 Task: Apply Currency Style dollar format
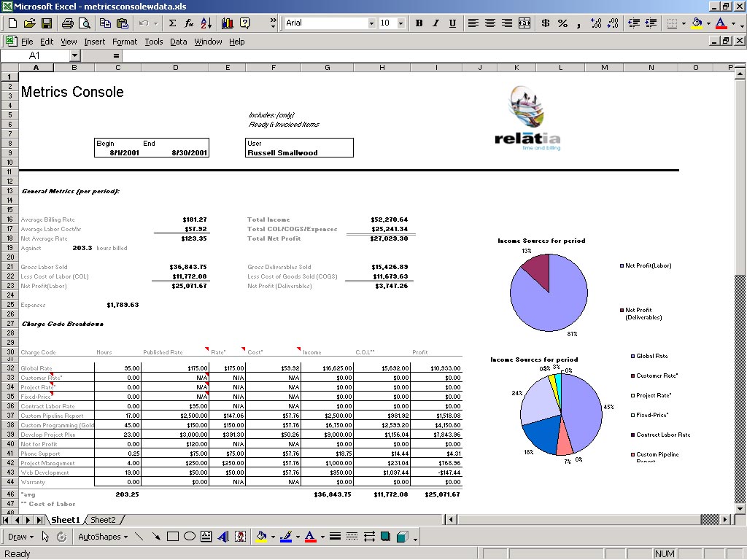click(x=546, y=23)
